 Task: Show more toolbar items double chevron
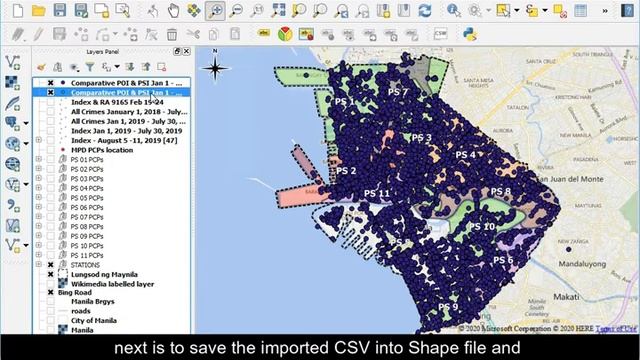[x=605, y=11]
